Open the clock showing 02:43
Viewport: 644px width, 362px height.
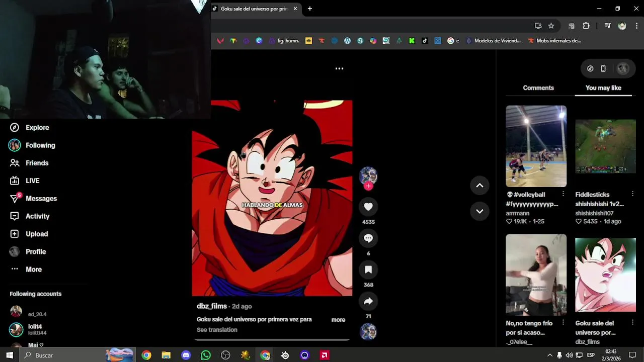pos(611,355)
